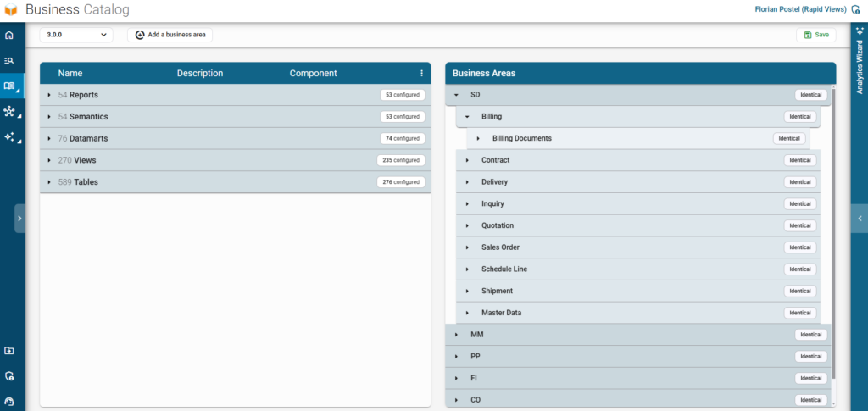Expand the left sidebar with the arrow handle
This screenshot has height=411, width=868.
coord(20,219)
